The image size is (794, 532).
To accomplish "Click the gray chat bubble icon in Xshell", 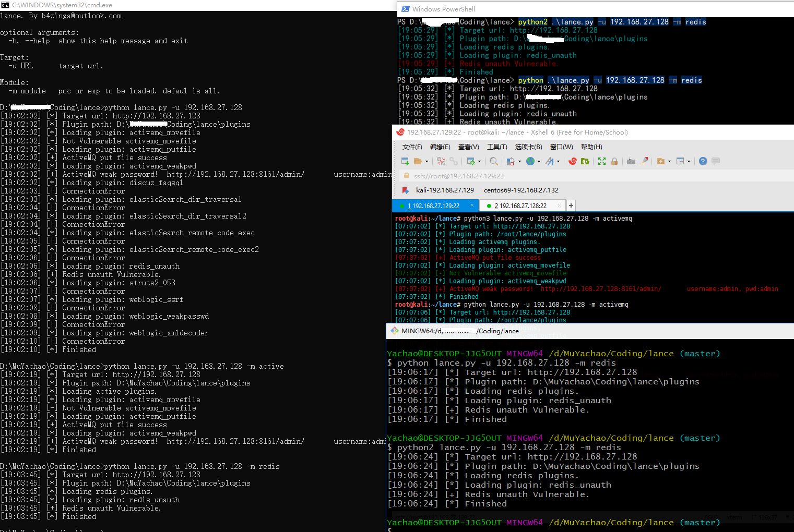I will click(x=716, y=161).
